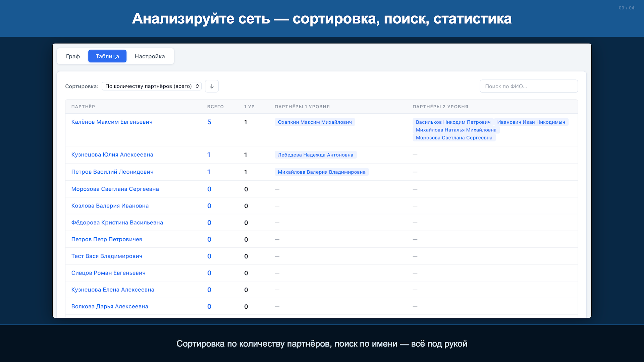Open the Настройка tab
Screen dimensions: 644x362
(150, 56)
